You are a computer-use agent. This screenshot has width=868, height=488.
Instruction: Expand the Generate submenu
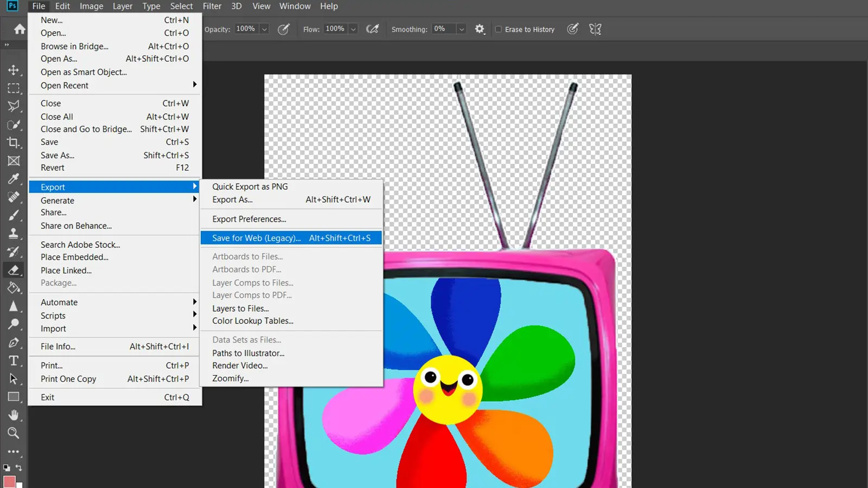pyautogui.click(x=114, y=200)
